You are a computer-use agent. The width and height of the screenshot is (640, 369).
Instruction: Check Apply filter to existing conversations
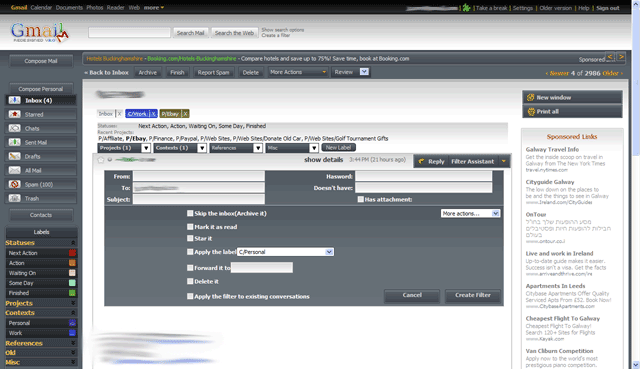(x=190, y=296)
